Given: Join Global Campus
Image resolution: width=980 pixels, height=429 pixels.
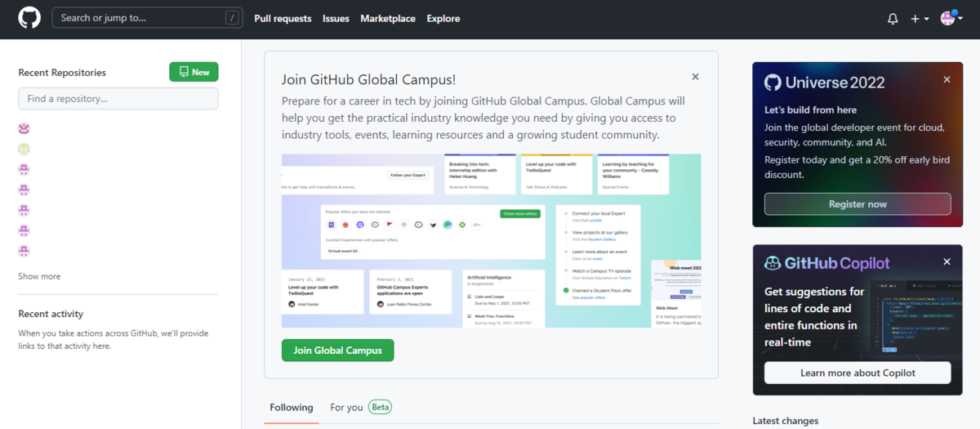Looking at the screenshot, I should [x=338, y=351].
